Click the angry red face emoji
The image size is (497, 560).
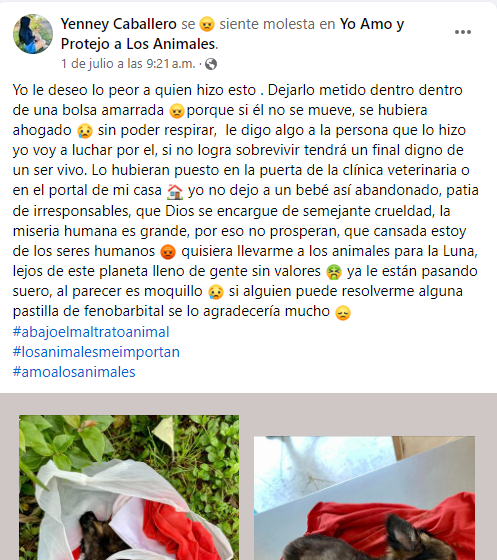pos(168,252)
